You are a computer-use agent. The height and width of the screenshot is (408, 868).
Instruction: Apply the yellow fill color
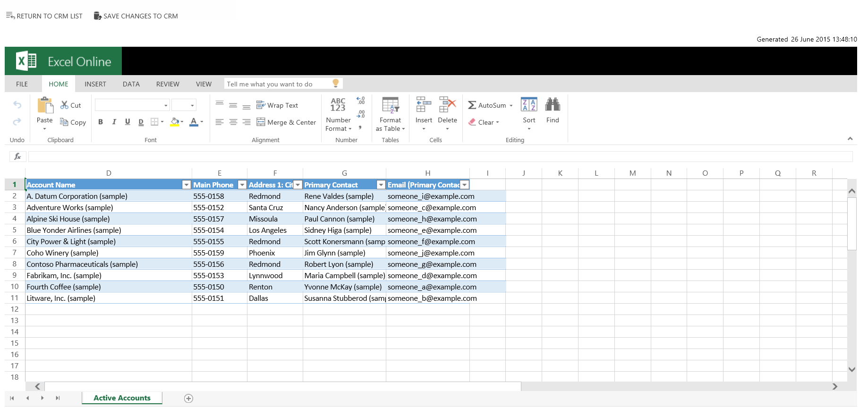[x=175, y=122]
